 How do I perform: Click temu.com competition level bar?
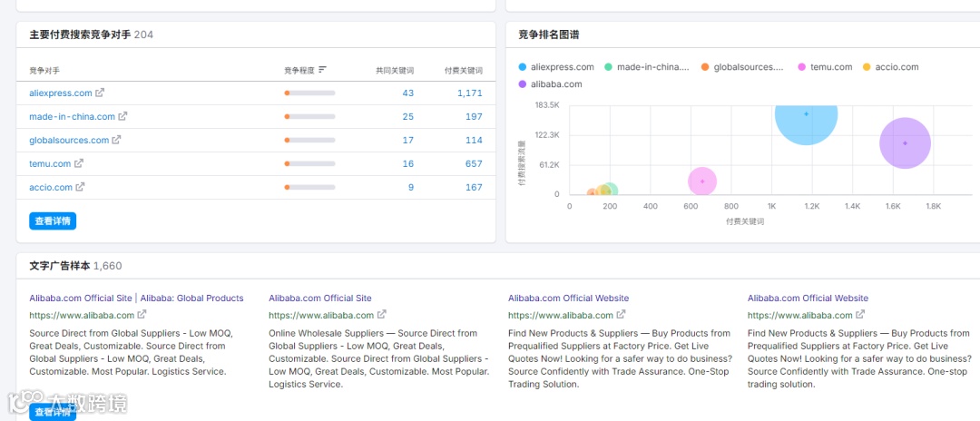(310, 163)
